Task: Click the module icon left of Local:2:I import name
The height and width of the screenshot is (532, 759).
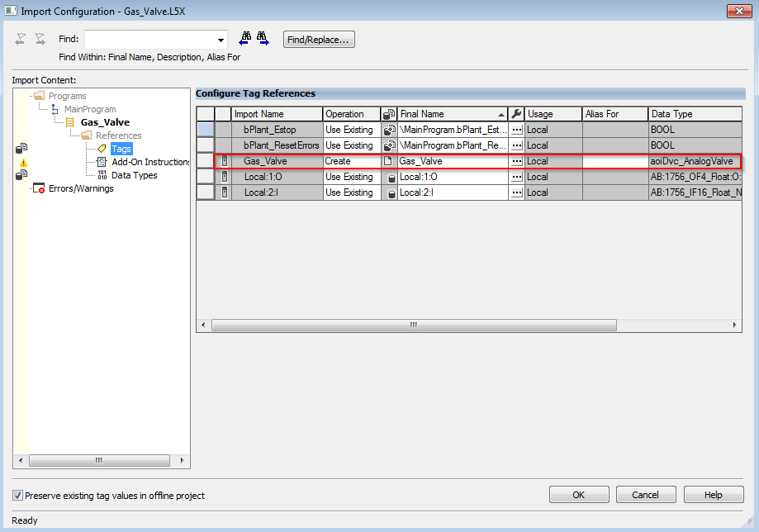Action: (224, 192)
